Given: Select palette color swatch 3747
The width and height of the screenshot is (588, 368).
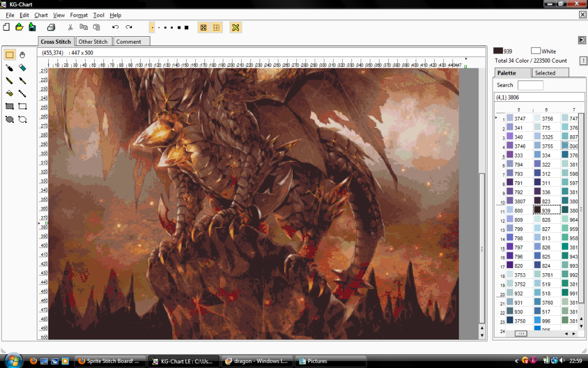Looking at the screenshot, I should point(510,118).
